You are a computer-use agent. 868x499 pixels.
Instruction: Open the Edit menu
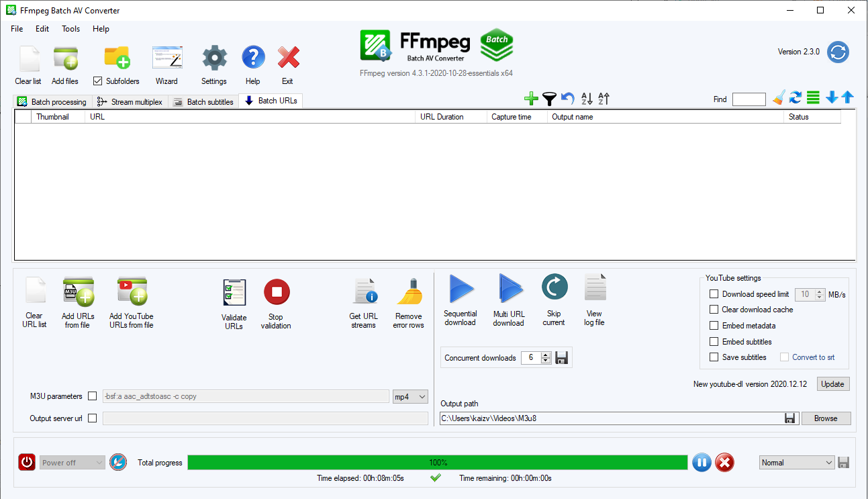42,29
